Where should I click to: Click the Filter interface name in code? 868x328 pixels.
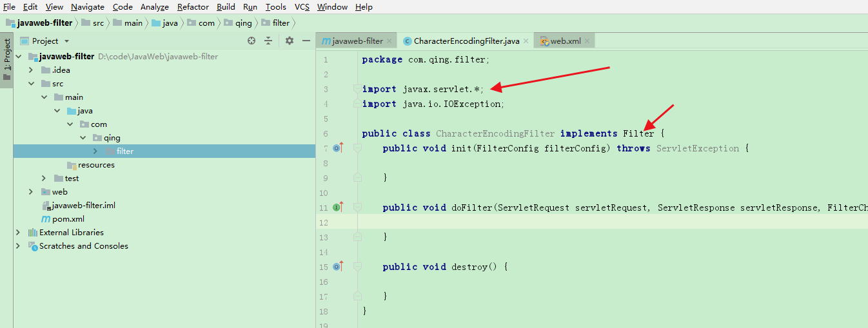click(638, 133)
